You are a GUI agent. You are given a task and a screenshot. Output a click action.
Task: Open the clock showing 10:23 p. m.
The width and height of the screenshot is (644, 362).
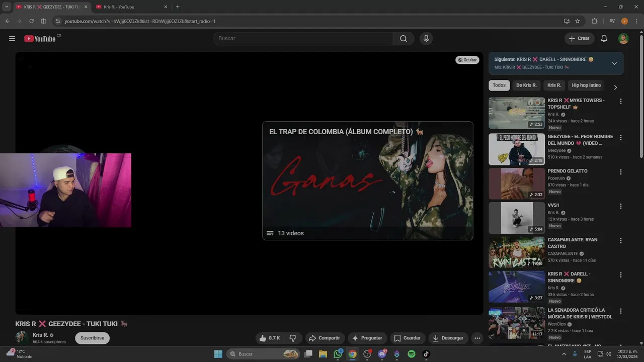[x=627, y=354]
